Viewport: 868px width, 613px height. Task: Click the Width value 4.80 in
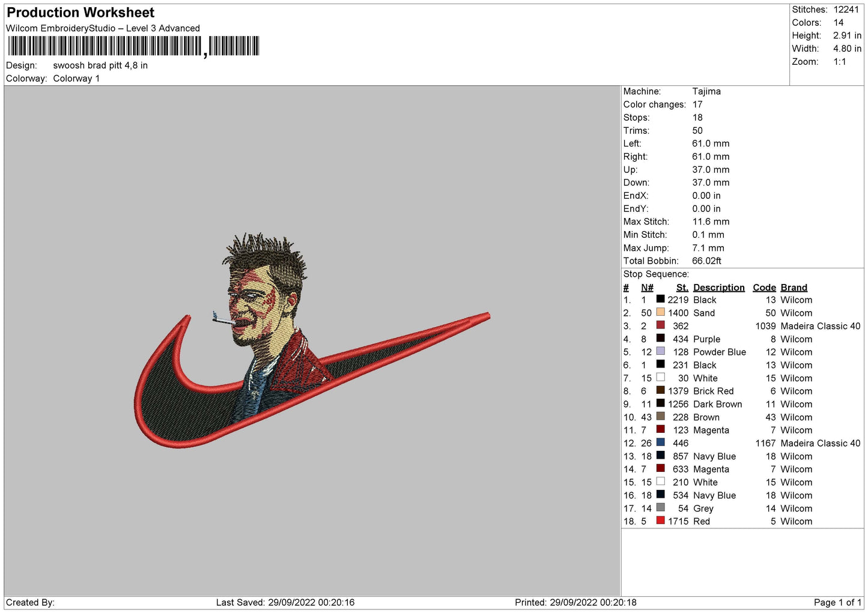[x=847, y=49]
